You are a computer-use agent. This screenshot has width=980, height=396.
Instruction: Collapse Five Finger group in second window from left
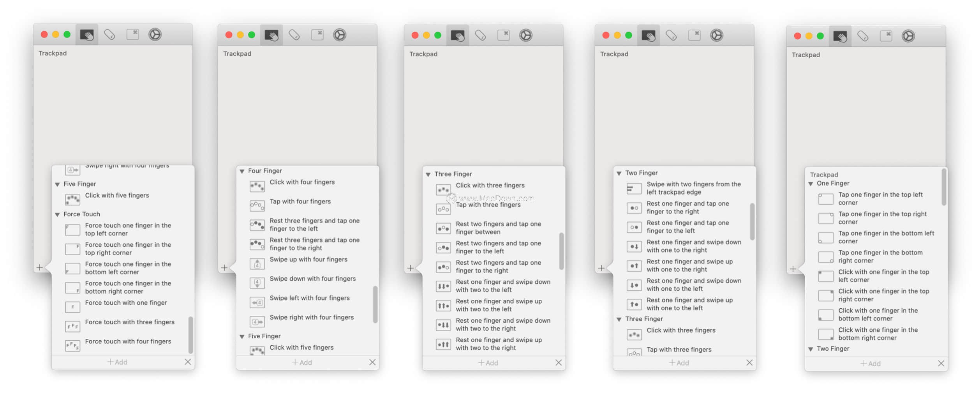[x=242, y=337]
